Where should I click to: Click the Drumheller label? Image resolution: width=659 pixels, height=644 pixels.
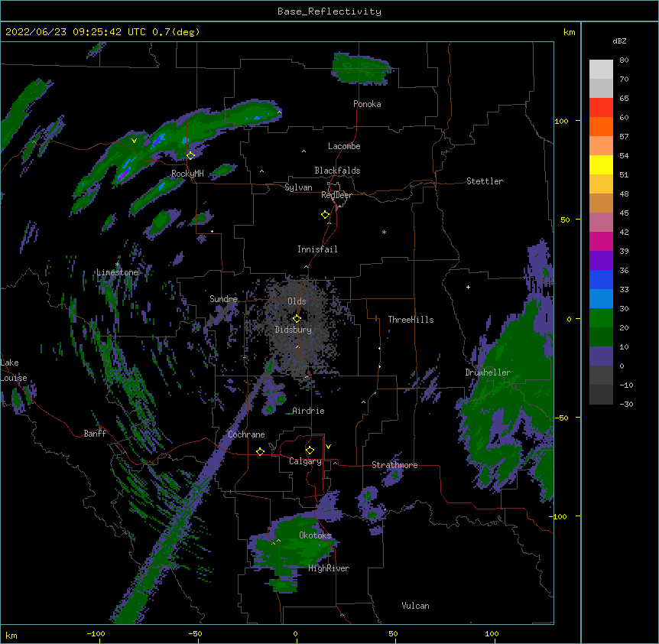tap(488, 372)
